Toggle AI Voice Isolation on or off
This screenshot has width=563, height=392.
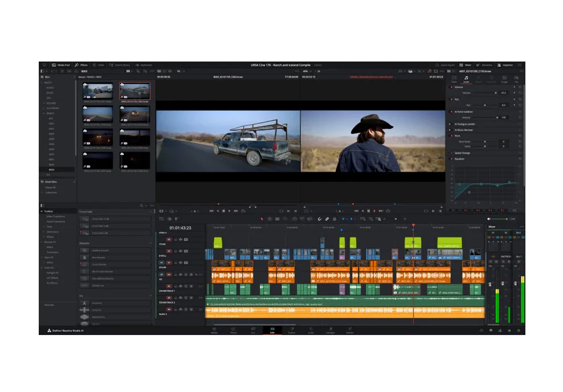coord(451,112)
